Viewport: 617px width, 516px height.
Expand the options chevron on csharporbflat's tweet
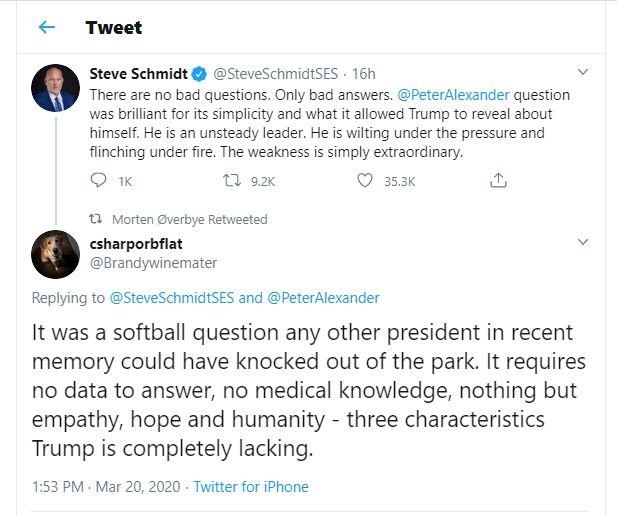click(x=585, y=243)
